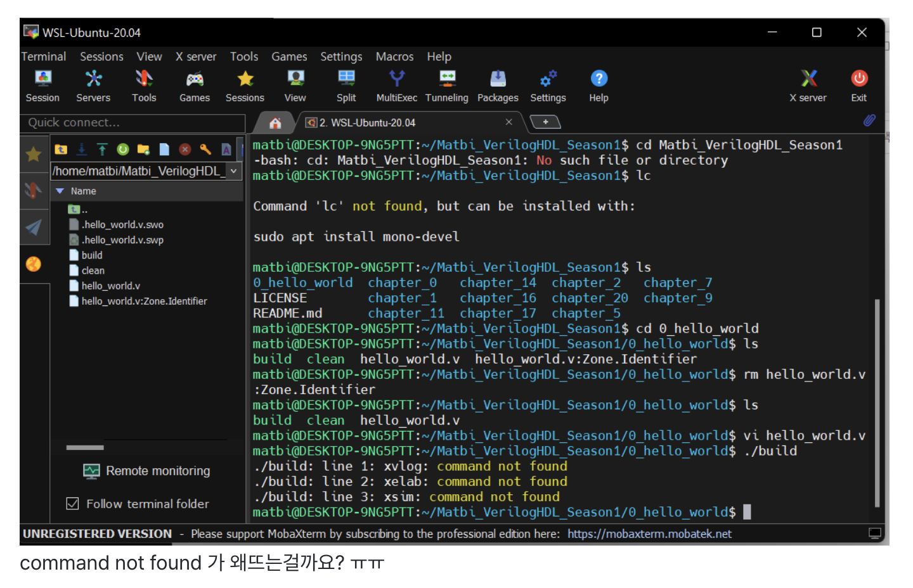Click the folder path text field
Viewport: 913px width, 588px height.
click(x=139, y=171)
